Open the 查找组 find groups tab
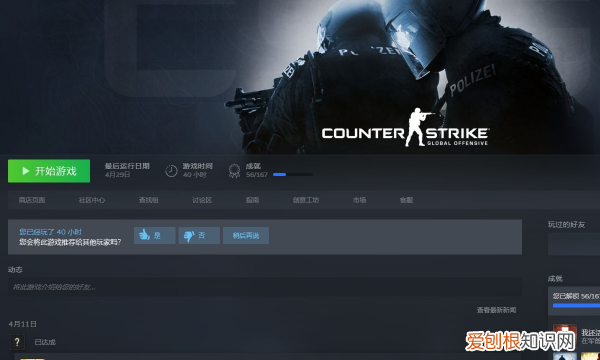Image resolution: width=600 pixels, height=360 pixels. [x=148, y=200]
